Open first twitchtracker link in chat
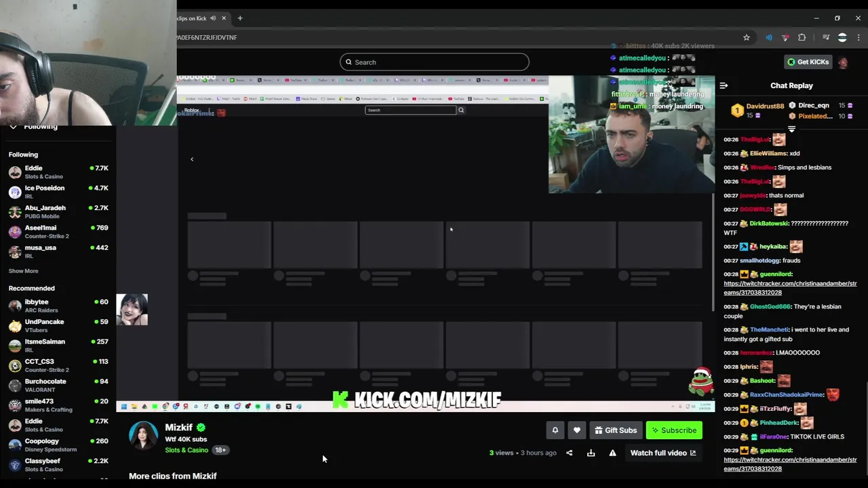The width and height of the screenshot is (868, 488). point(790,288)
